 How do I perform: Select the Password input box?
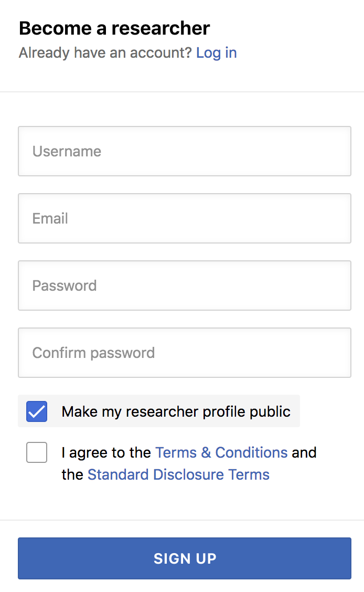click(x=185, y=286)
